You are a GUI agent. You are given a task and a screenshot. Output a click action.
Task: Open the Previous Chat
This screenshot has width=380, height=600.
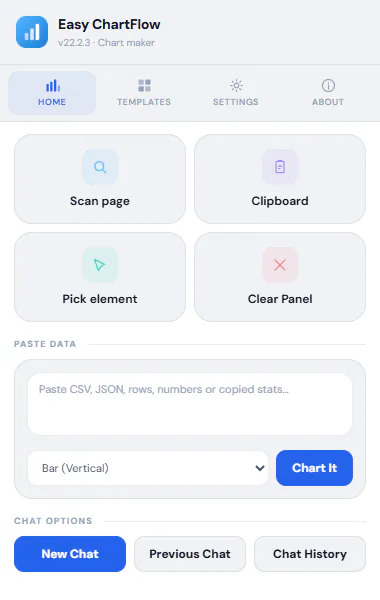point(190,554)
